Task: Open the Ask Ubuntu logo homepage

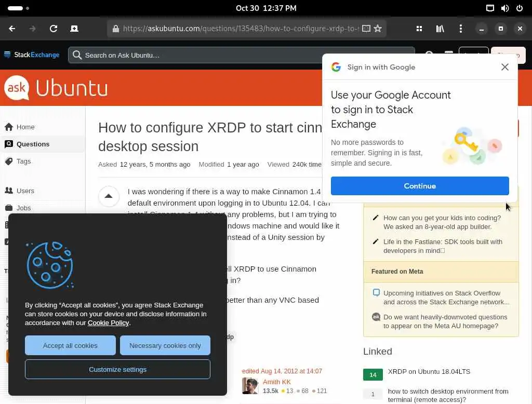Action: [56, 88]
